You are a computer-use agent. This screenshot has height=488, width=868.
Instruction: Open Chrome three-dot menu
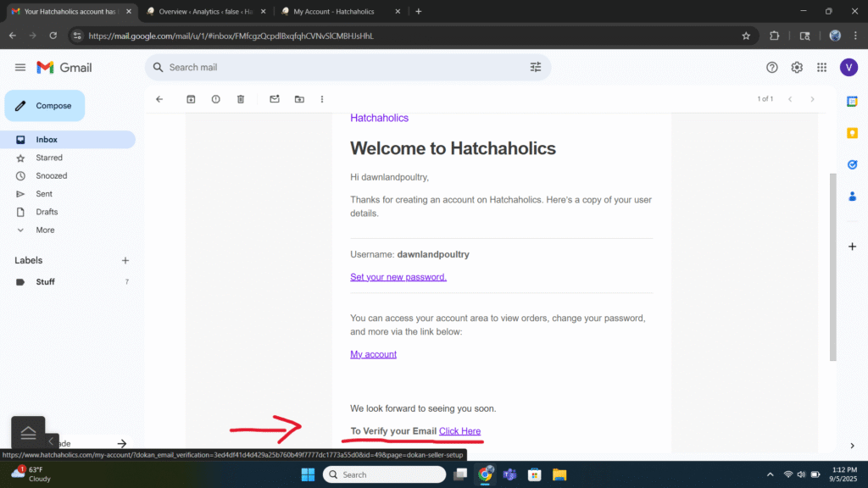(x=855, y=36)
